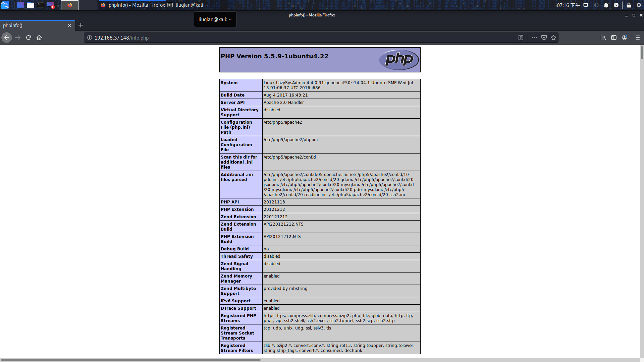Toggle the sidebar view icon

(x=614, y=38)
